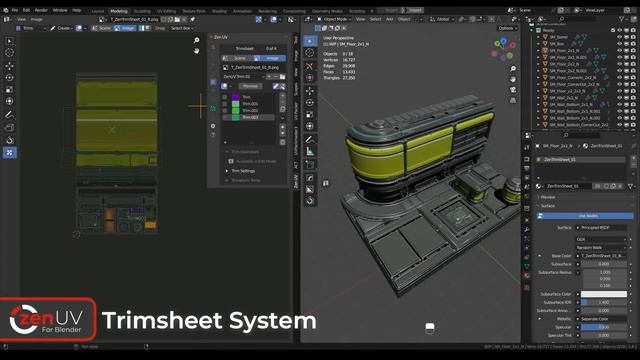This screenshot has height=360, width=640.
Task: Toggle visibility eye of SM_Wall_2x1_N
Action: (x=620, y=98)
